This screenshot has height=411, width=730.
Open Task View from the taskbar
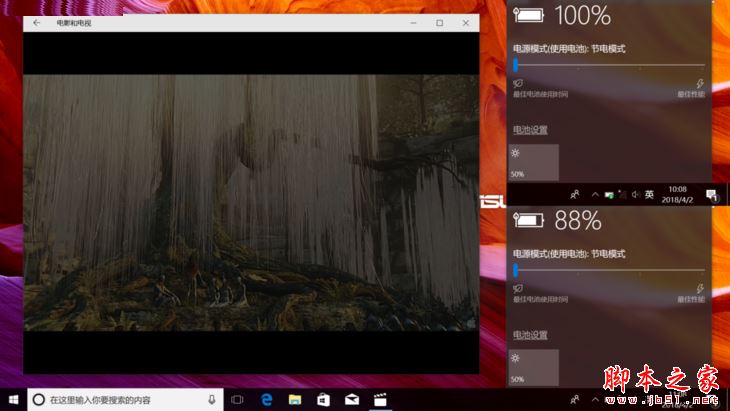[237, 400]
